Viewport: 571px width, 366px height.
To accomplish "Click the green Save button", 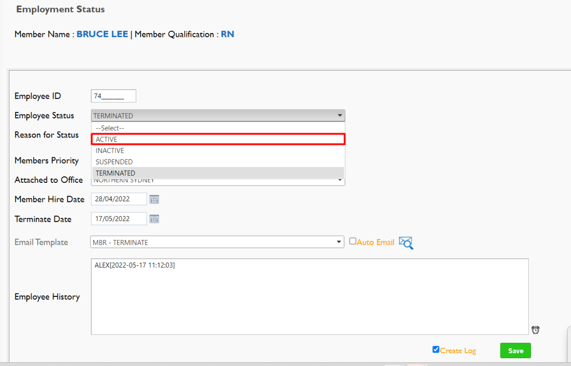I will tap(515, 350).
